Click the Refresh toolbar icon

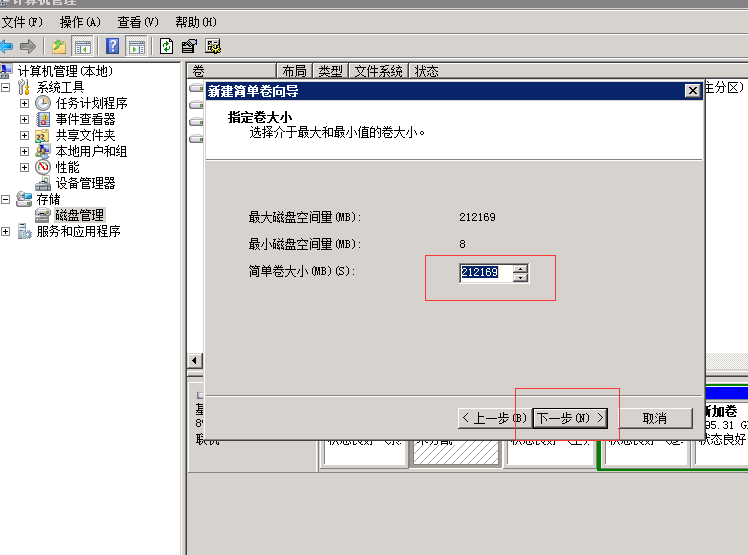(x=166, y=46)
